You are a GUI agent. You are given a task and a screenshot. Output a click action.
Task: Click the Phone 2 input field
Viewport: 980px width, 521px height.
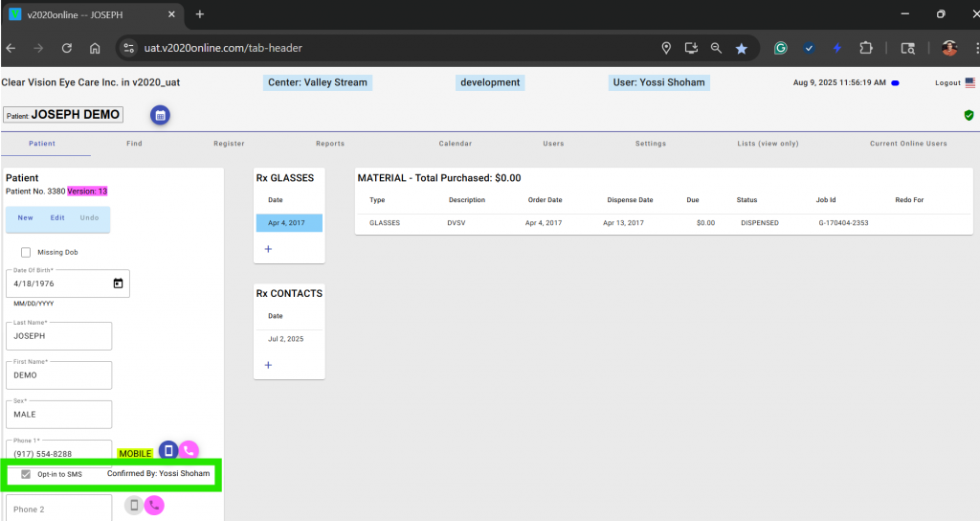tap(59, 509)
